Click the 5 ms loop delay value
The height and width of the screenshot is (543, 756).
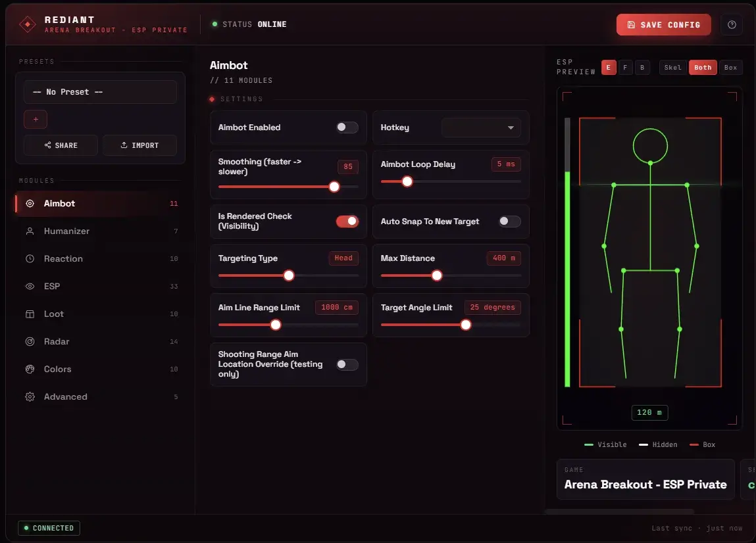click(506, 164)
